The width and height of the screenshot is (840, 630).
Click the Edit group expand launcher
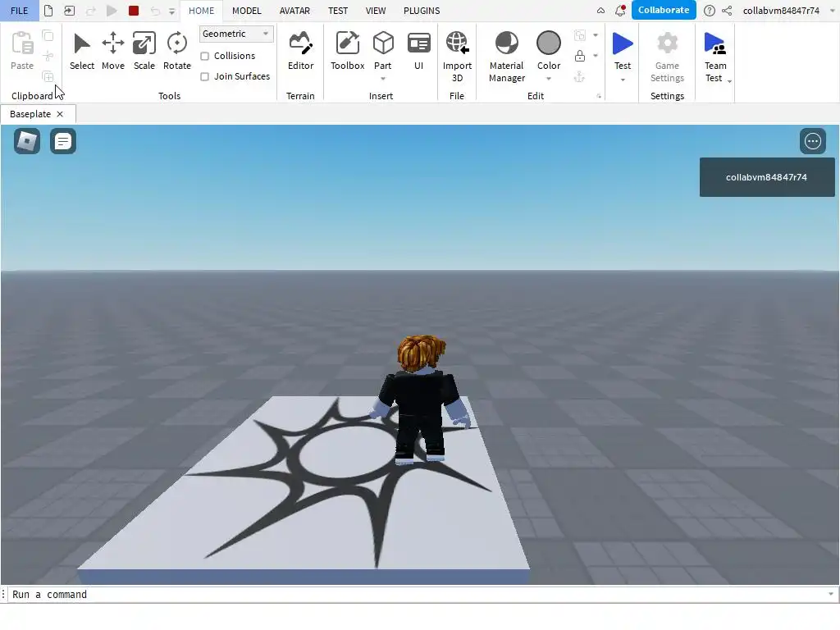[599, 97]
